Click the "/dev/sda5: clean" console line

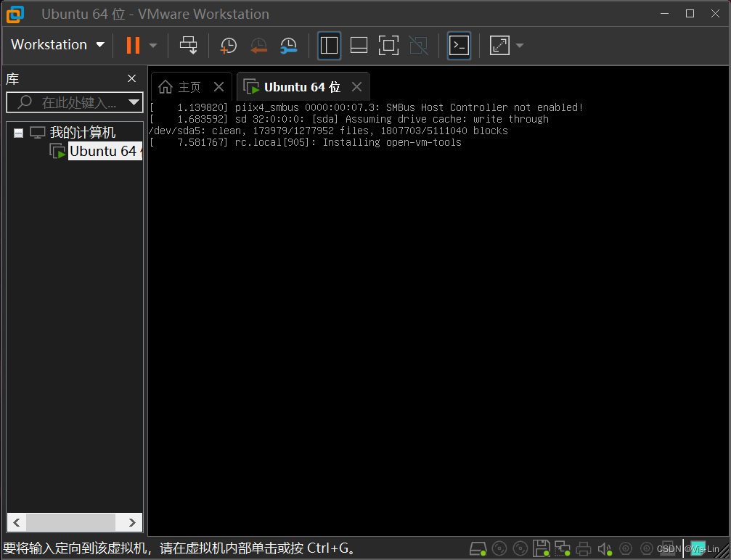(x=328, y=131)
